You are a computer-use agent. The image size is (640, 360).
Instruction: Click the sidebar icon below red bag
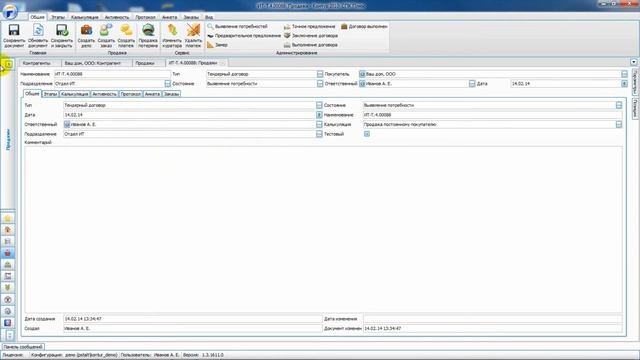[8, 264]
